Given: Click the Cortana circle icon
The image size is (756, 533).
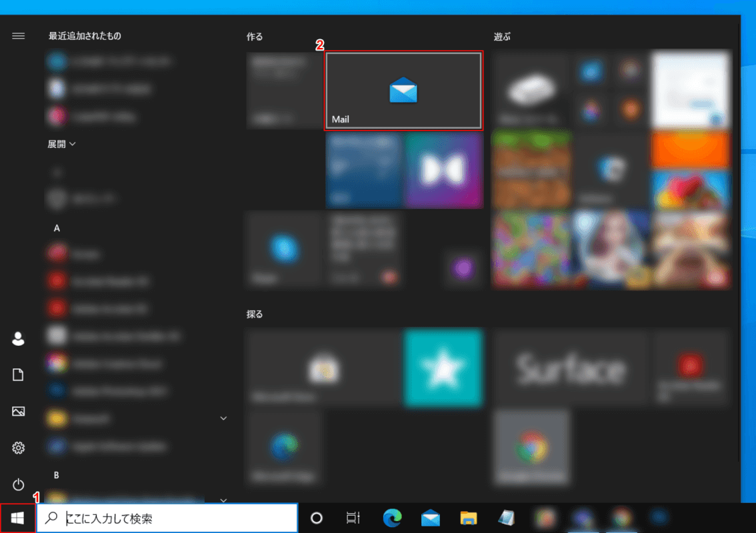Looking at the screenshot, I should 317,518.
